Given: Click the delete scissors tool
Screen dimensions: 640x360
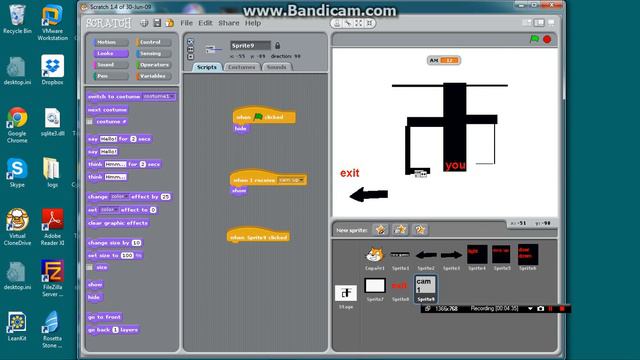Looking at the screenshot, I should click(x=348, y=23).
